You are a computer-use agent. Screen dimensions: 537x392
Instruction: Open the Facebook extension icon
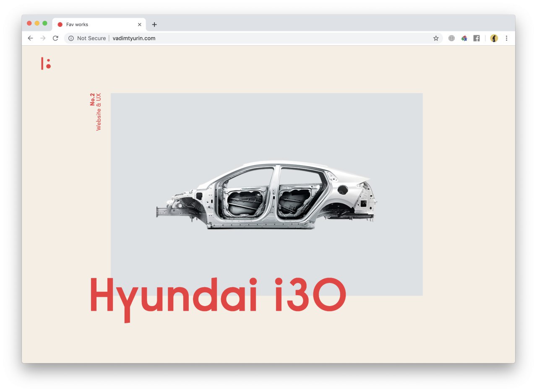[x=477, y=38]
